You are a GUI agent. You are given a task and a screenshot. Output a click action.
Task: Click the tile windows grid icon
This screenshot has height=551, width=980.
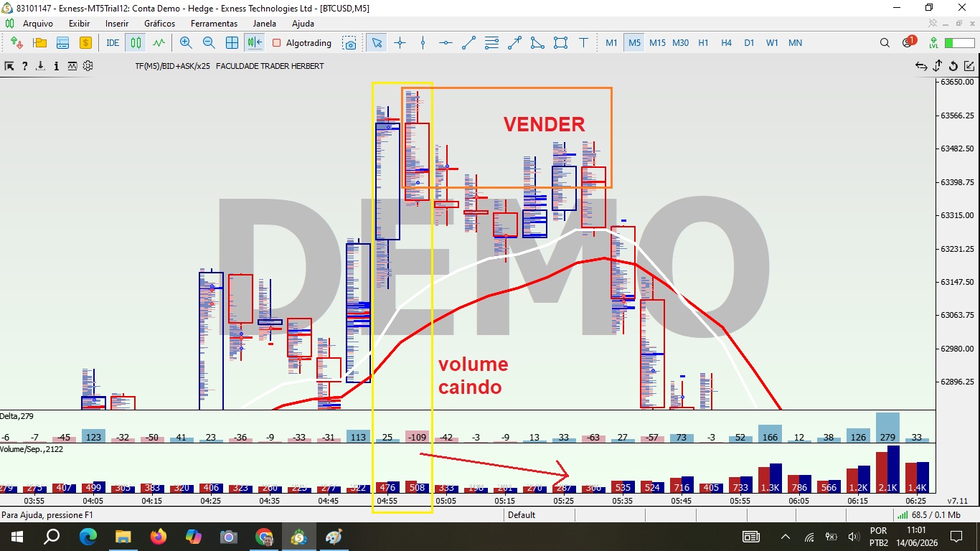tap(232, 43)
